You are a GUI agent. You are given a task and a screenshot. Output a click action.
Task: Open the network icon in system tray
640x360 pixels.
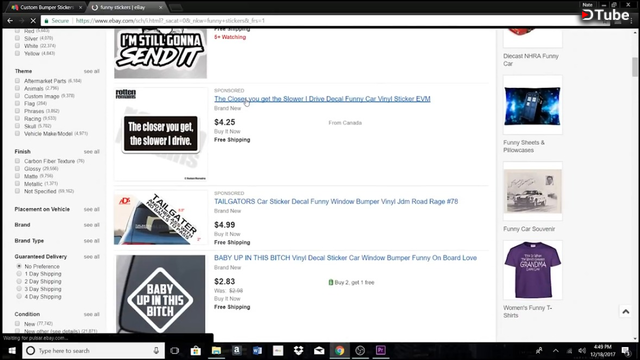coord(569,351)
